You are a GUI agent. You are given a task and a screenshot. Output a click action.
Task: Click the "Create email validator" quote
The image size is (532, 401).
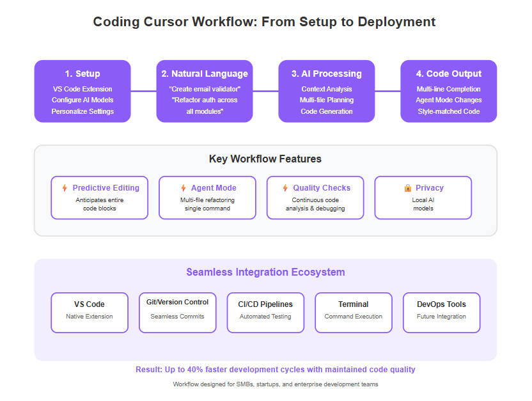pyautogui.click(x=205, y=89)
